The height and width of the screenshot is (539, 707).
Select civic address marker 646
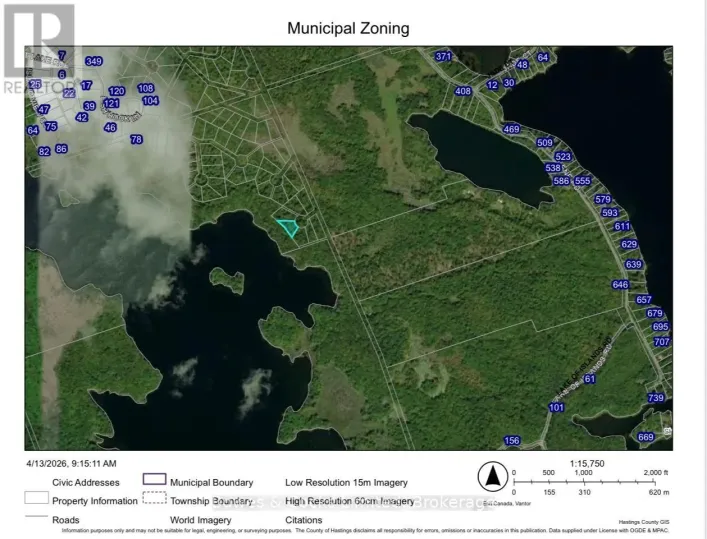[620, 285]
